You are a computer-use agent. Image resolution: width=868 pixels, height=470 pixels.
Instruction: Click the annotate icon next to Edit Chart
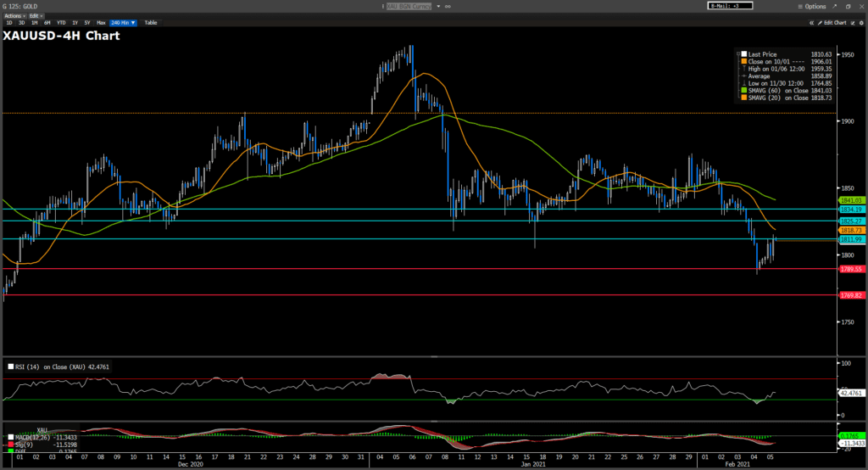[x=853, y=23]
